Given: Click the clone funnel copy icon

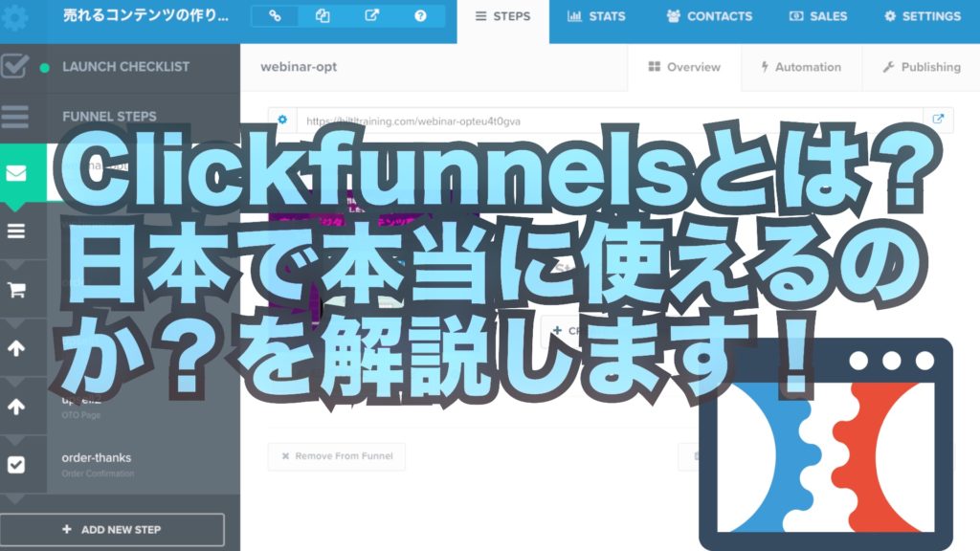Looking at the screenshot, I should coord(323,16).
